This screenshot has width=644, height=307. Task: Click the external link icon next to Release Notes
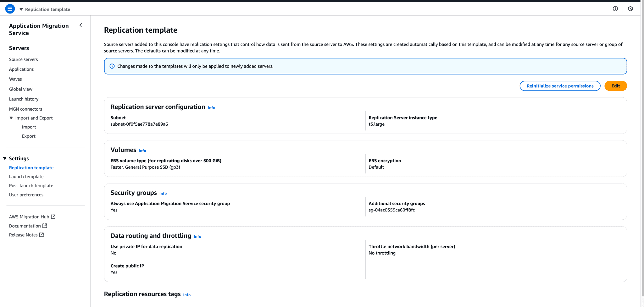pos(42,235)
